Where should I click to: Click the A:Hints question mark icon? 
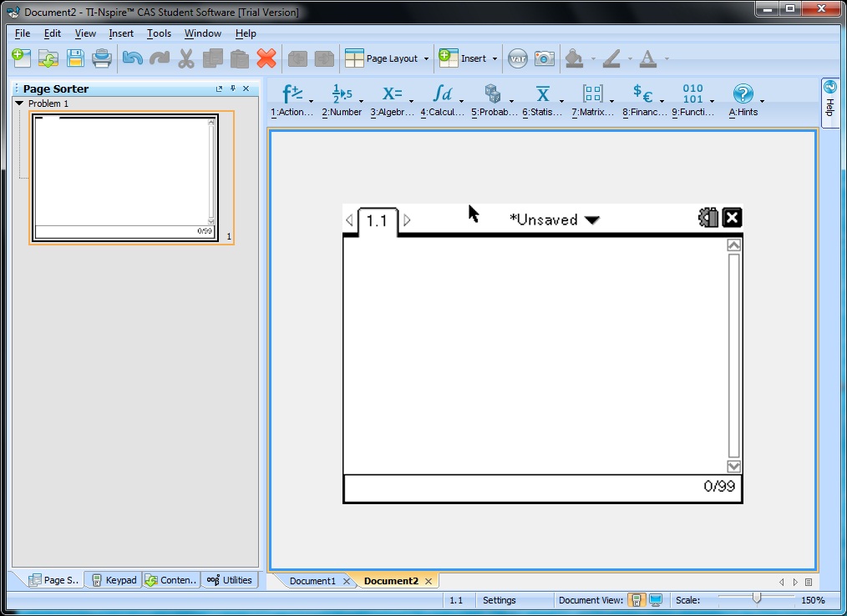(743, 94)
